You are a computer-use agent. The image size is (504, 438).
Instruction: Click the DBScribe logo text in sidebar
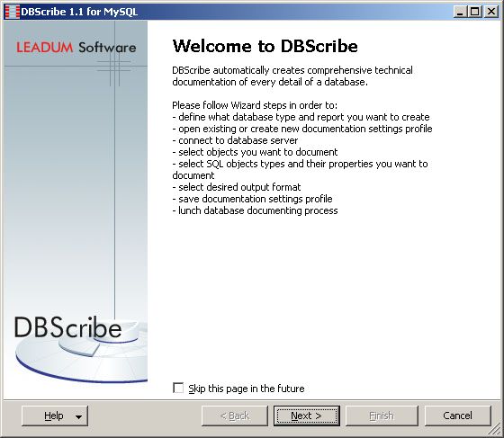67,328
